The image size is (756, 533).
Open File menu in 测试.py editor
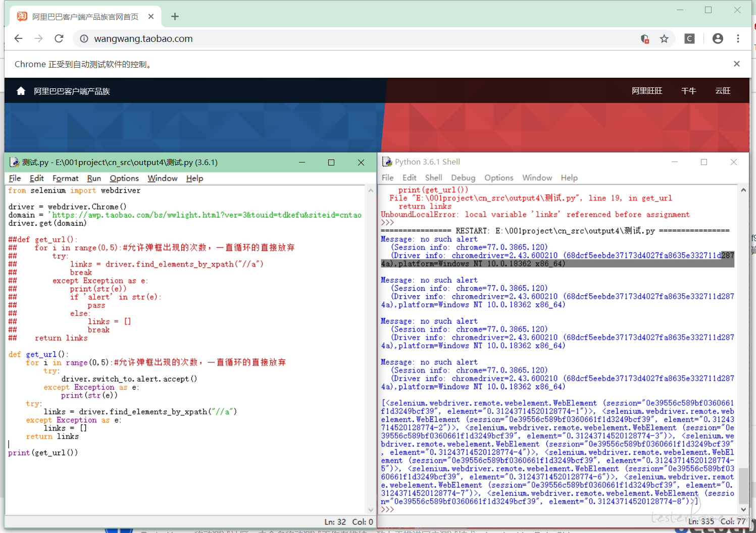coord(15,178)
